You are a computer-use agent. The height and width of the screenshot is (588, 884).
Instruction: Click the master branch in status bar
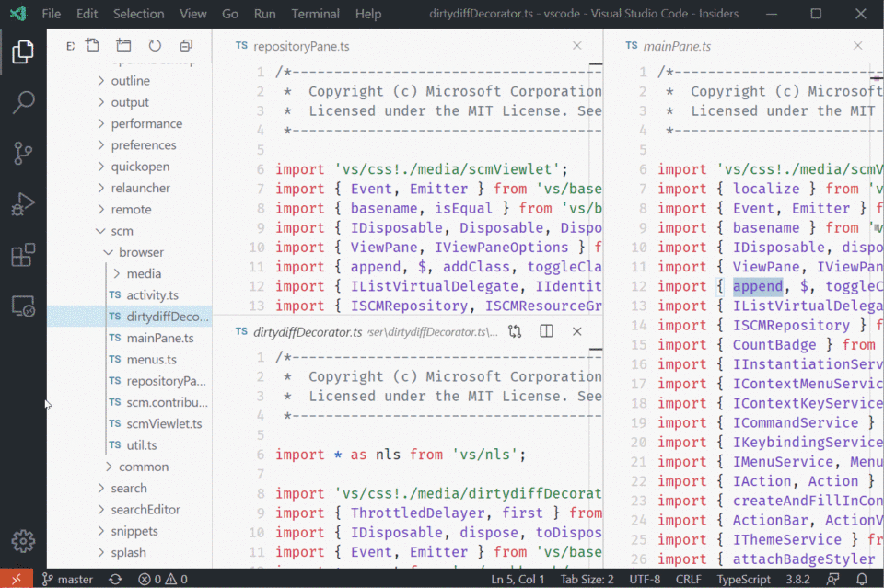[x=67, y=579]
